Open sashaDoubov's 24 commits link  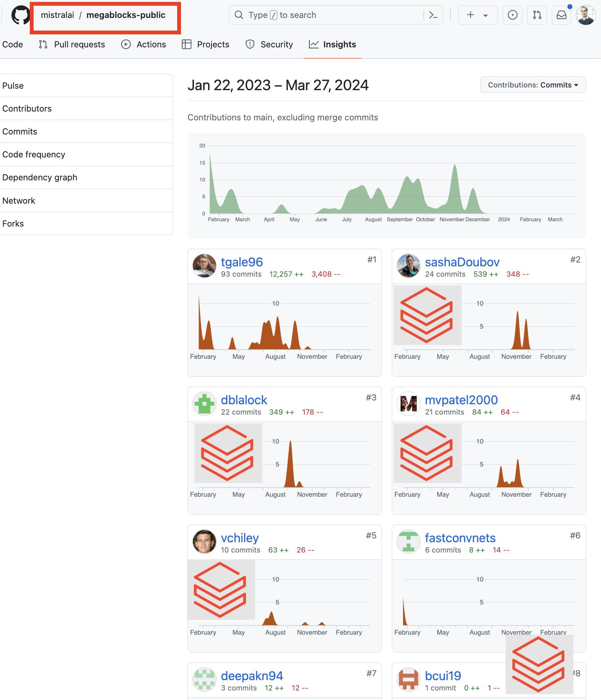coord(445,274)
